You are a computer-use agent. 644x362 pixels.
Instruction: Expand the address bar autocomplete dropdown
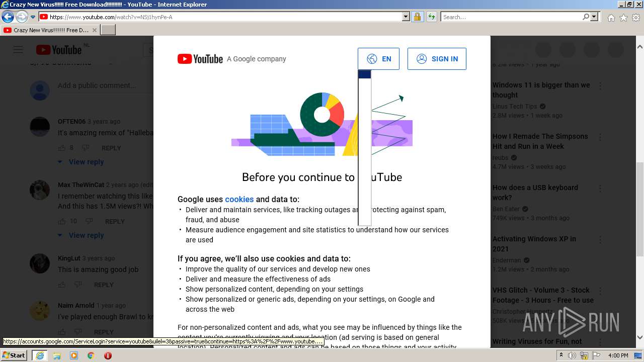tap(406, 17)
